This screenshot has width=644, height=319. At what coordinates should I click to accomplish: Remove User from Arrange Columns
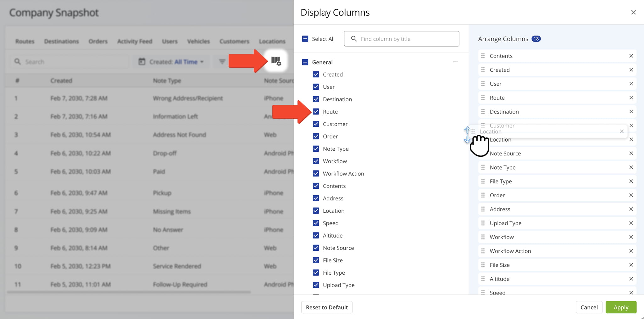[631, 84]
